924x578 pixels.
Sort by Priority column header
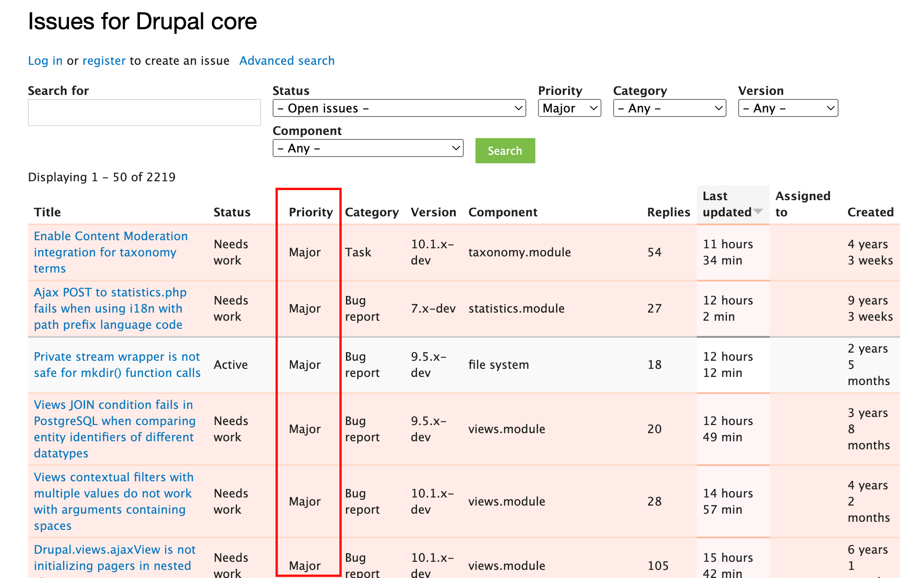coord(311,212)
